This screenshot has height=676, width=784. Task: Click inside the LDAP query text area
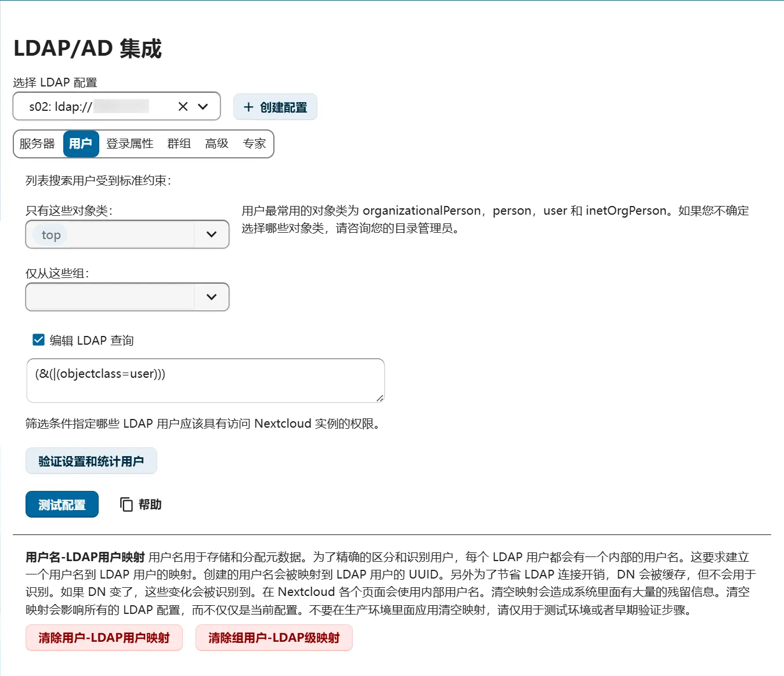point(205,380)
